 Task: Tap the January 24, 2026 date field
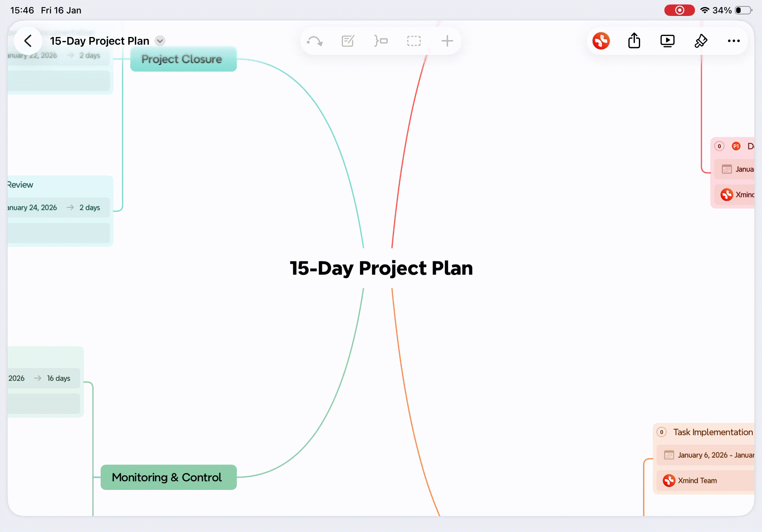(x=33, y=208)
